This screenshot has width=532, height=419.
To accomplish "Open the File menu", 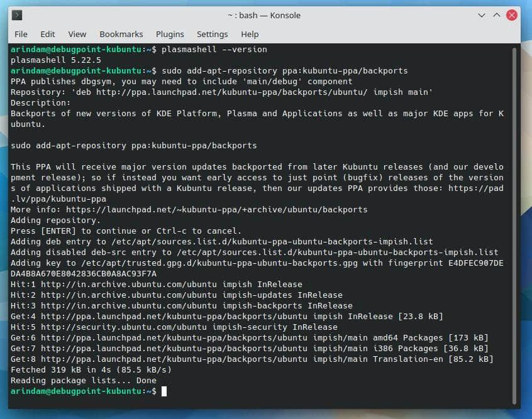I will coord(21,34).
